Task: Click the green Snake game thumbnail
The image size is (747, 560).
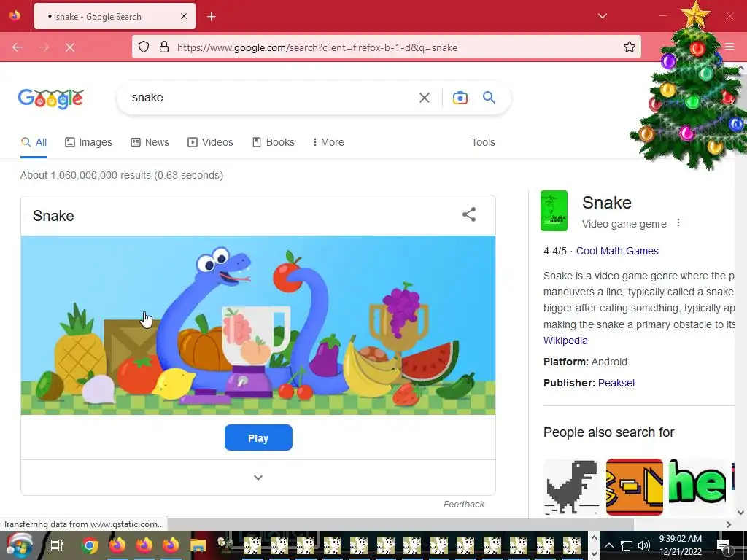Action: point(554,211)
